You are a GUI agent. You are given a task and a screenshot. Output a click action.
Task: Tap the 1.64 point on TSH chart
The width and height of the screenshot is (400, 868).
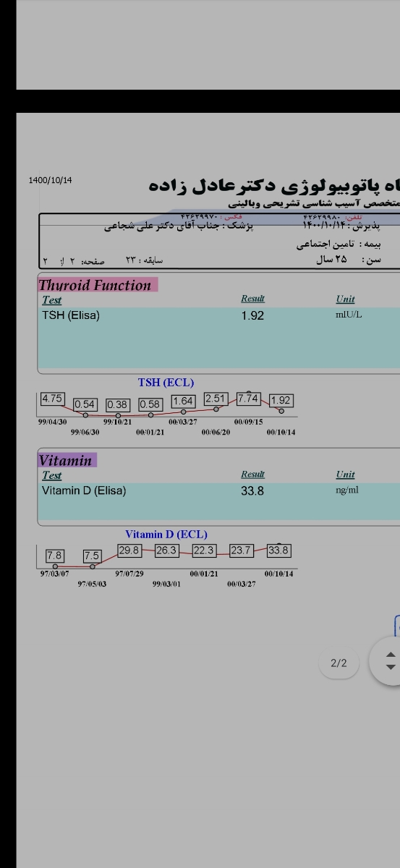click(x=183, y=401)
